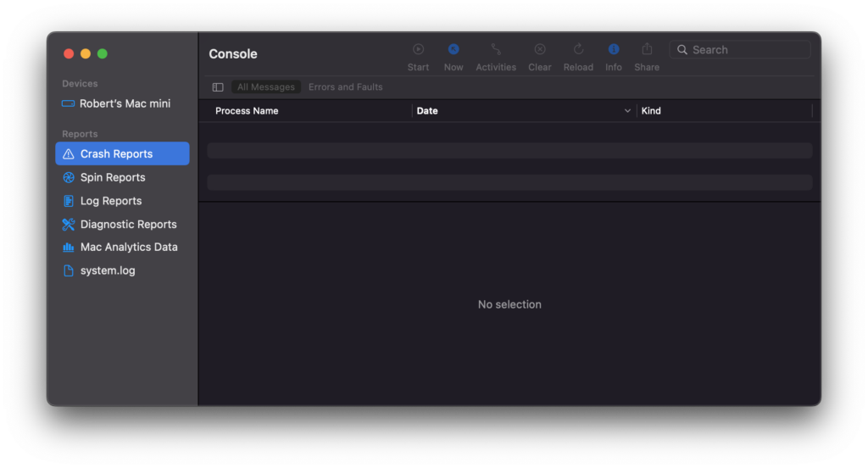Select the All Messages filter

tap(266, 87)
